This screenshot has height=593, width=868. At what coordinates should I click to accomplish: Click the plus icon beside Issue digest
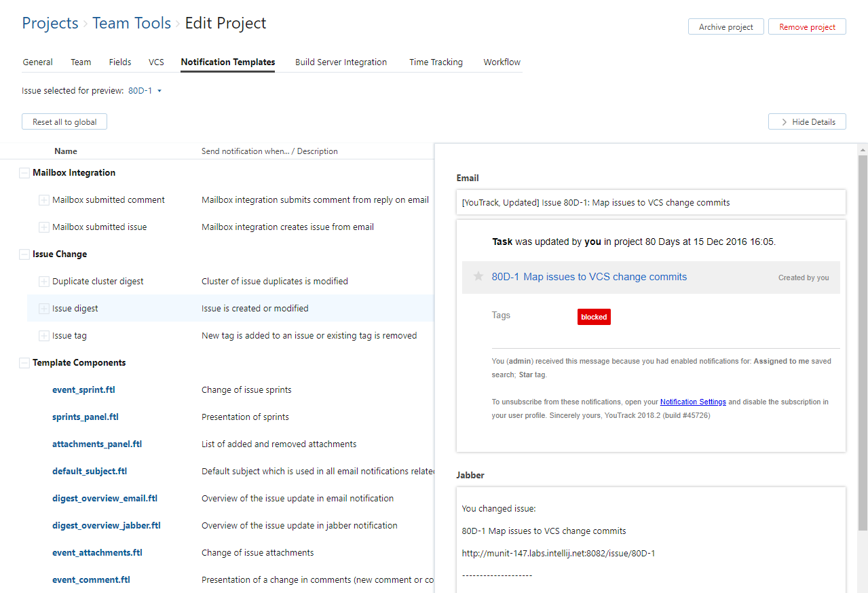pos(44,309)
